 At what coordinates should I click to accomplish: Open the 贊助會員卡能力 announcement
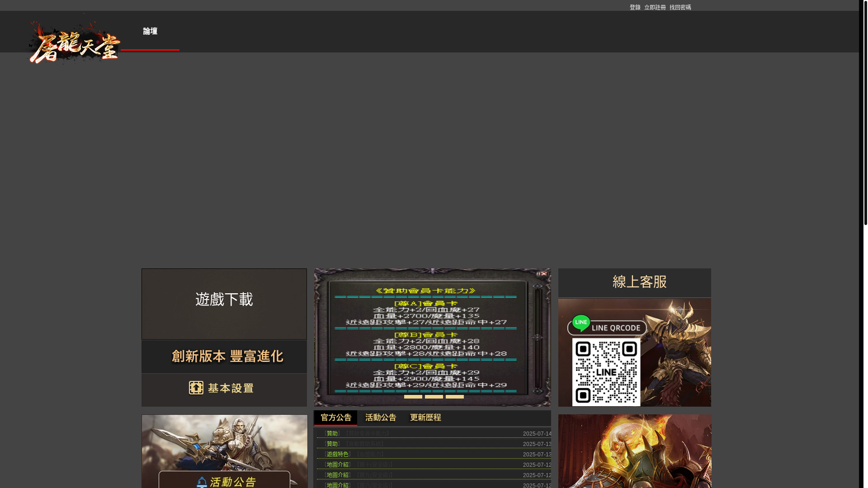coord(367,433)
